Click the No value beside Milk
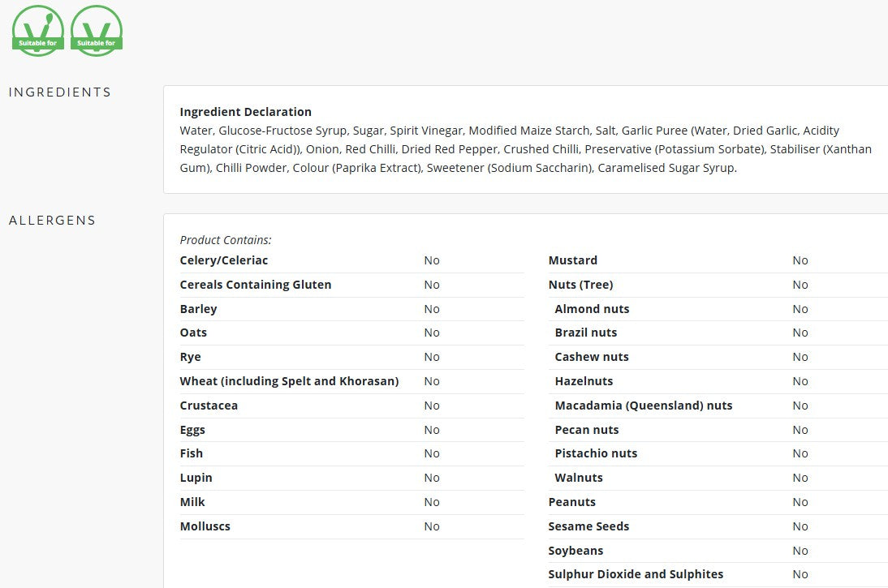 [432, 502]
